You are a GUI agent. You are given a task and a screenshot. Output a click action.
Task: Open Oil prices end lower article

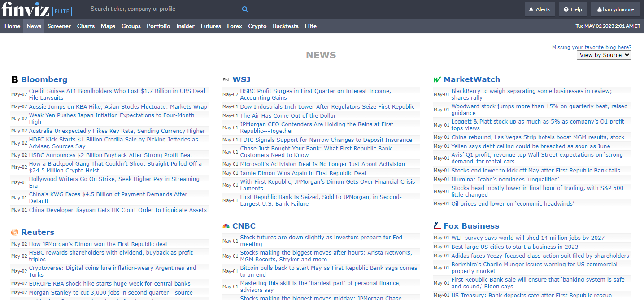pos(513,203)
